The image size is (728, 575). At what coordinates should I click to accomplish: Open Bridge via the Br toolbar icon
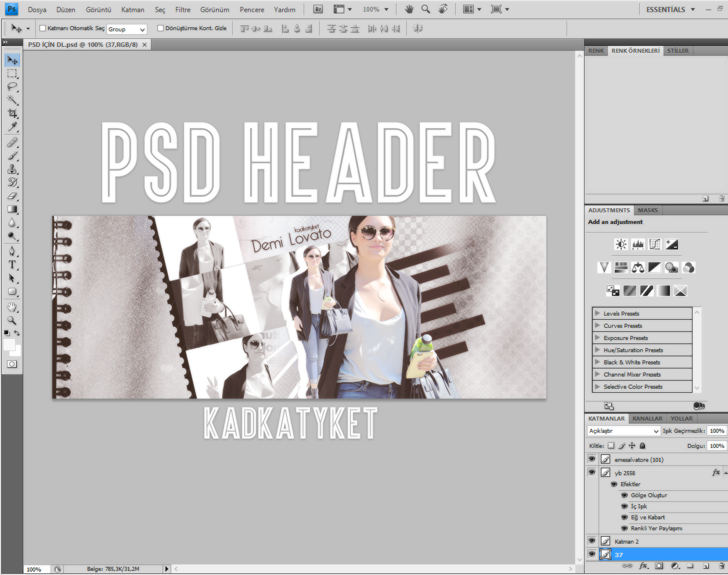click(x=317, y=9)
